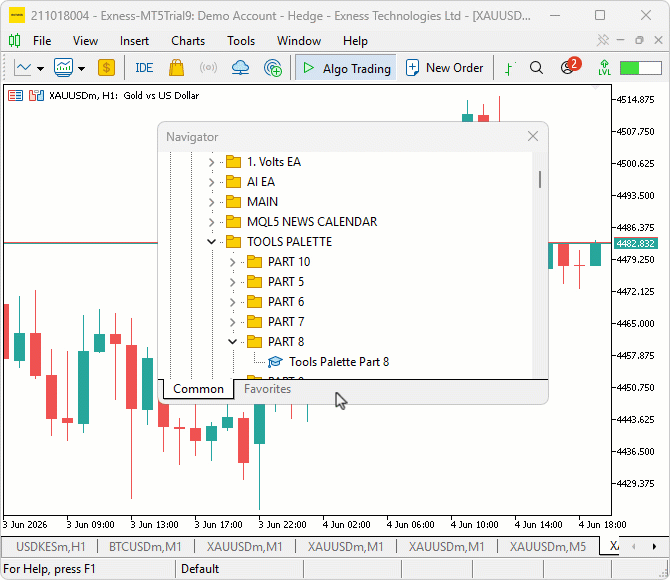Image resolution: width=670 pixels, height=580 pixels.
Task: Select Tools Palette Part 8 expert
Action: click(x=339, y=362)
